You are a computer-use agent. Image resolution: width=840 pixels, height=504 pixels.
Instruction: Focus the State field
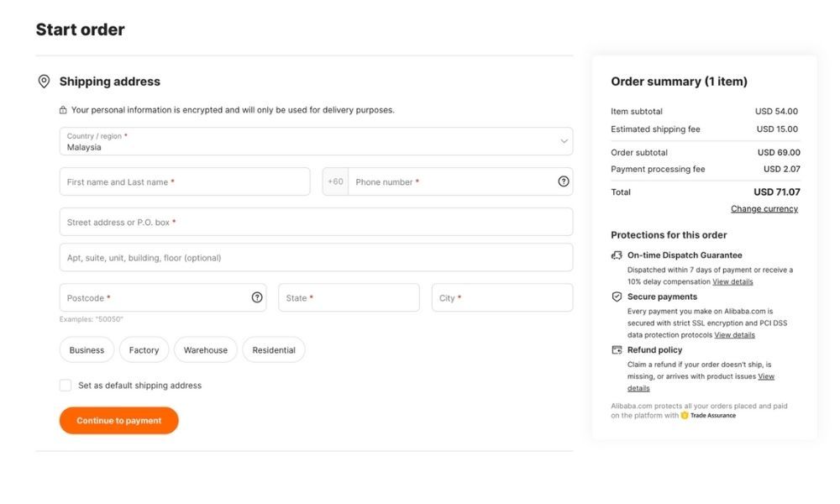click(349, 297)
